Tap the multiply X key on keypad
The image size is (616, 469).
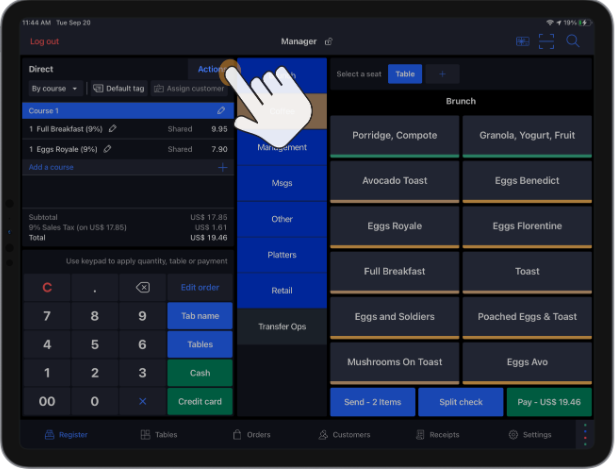tap(142, 401)
